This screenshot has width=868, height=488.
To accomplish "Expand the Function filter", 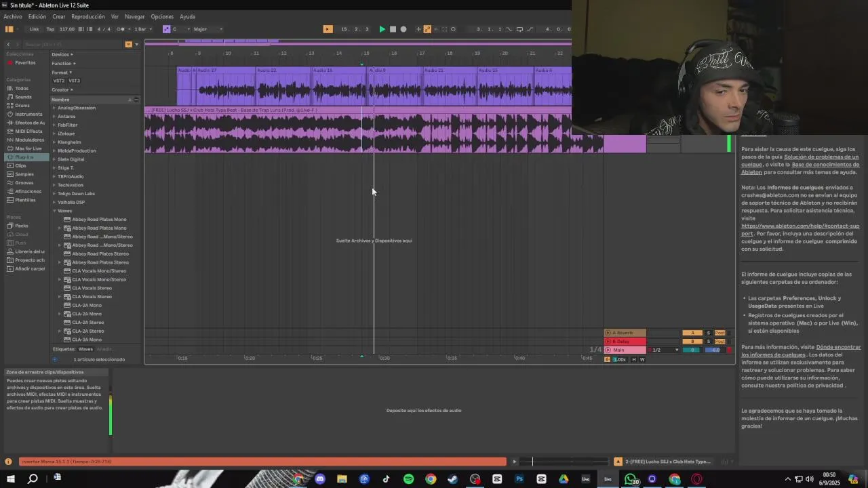I will [64, 63].
